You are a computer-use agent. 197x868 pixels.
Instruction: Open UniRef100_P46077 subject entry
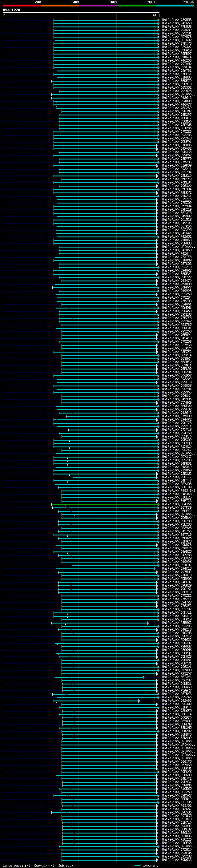177,104
